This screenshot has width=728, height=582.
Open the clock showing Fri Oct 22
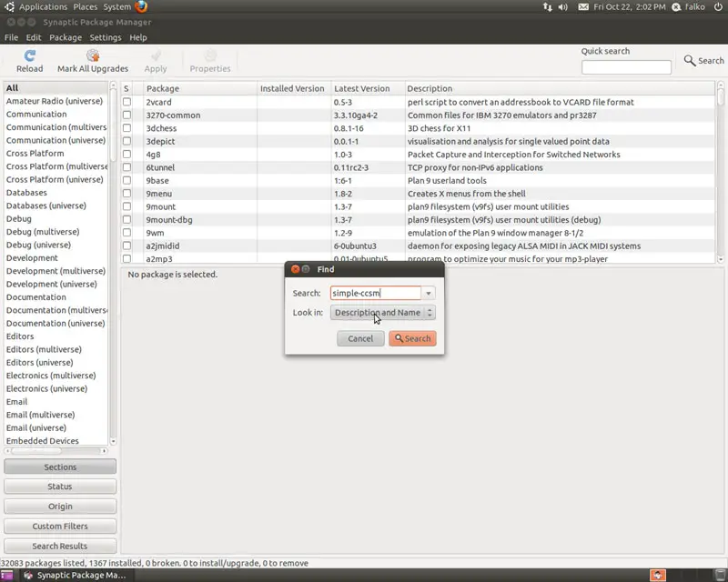[x=629, y=7]
